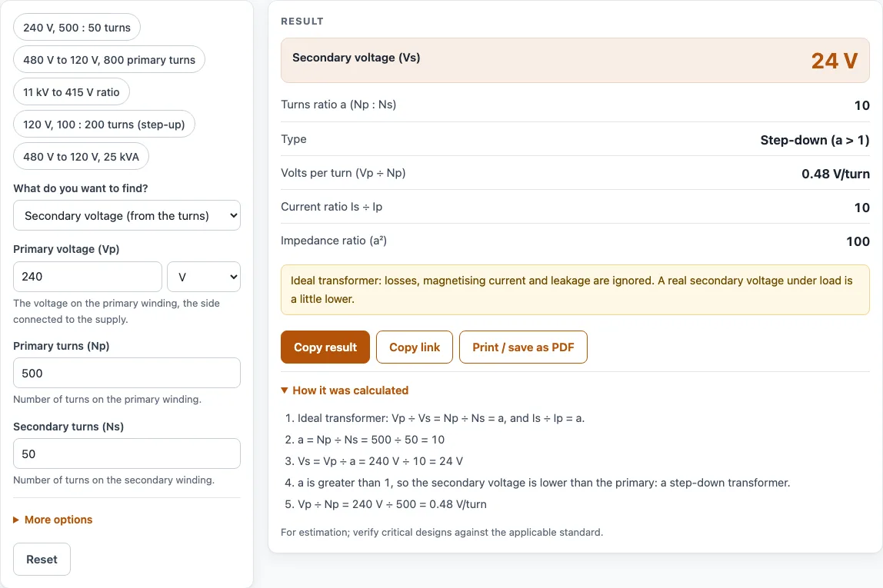Load the '480 V to 120 V, 25 kVA' preset

pos(81,157)
